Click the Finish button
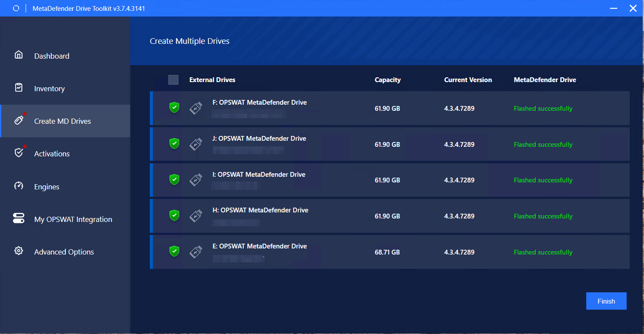This screenshot has width=644, height=334. [606, 301]
